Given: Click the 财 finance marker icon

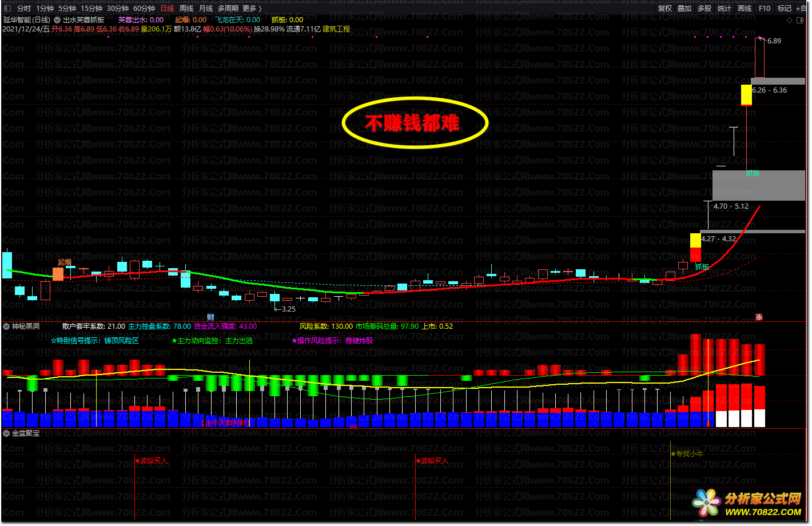Looking at the screenshot, I should pos(210,317).
